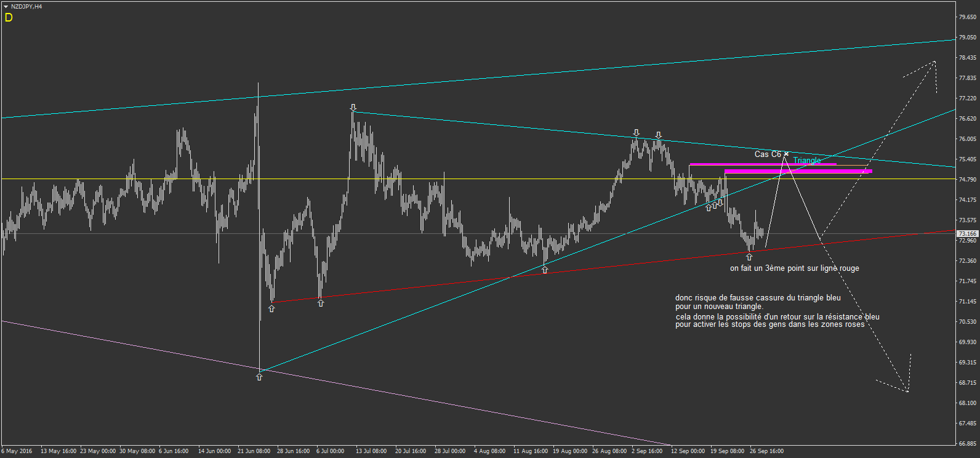Screen dimensions: 980x458
Task: Click the '20 Jul 16:00' time axis label
Action: (x=411, y=451)
